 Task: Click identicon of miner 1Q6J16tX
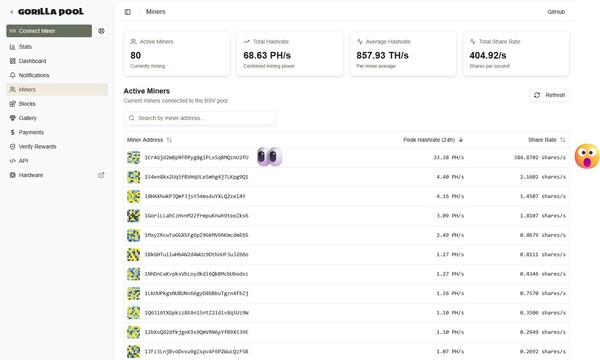[x=134, y=313]
